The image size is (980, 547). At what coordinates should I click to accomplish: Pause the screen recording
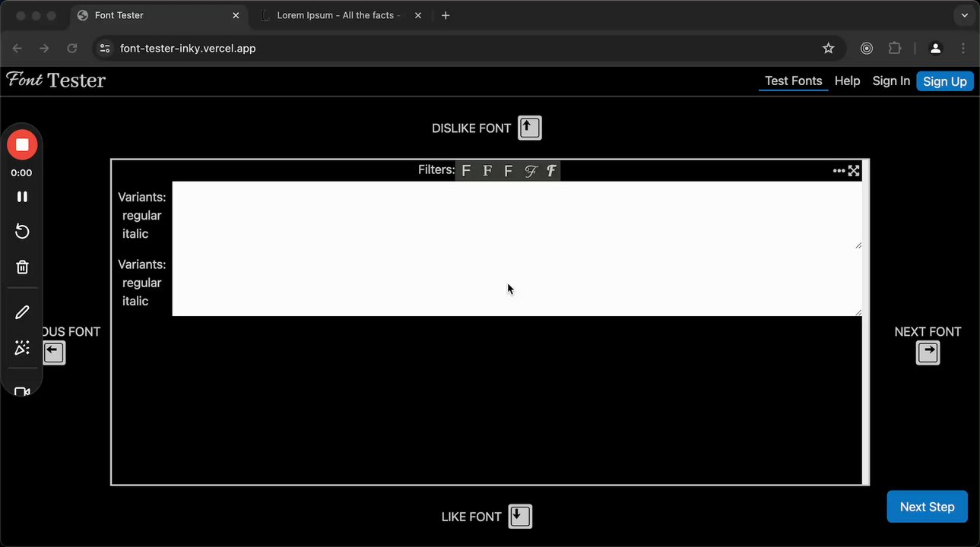point(22,197)
